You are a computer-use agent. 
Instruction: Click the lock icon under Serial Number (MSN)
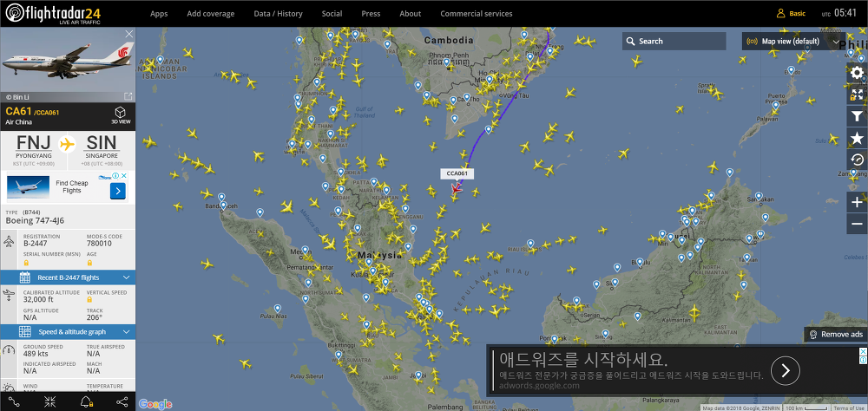[26, 262]
